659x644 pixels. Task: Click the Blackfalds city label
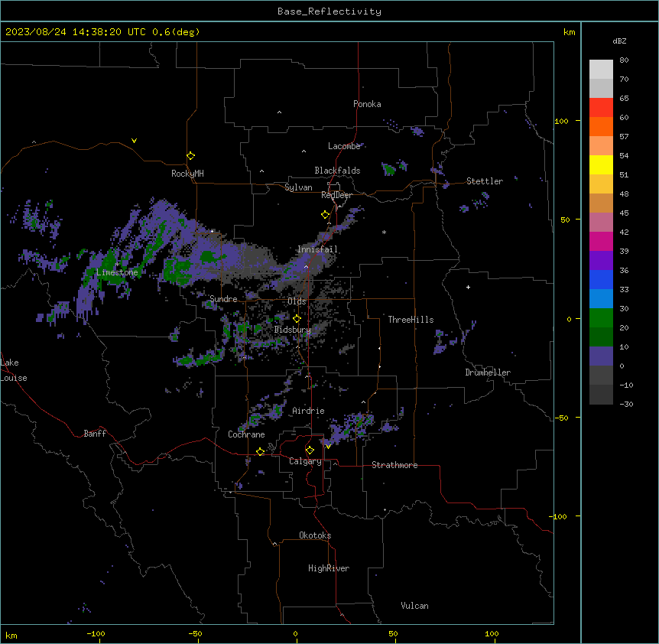337,171
